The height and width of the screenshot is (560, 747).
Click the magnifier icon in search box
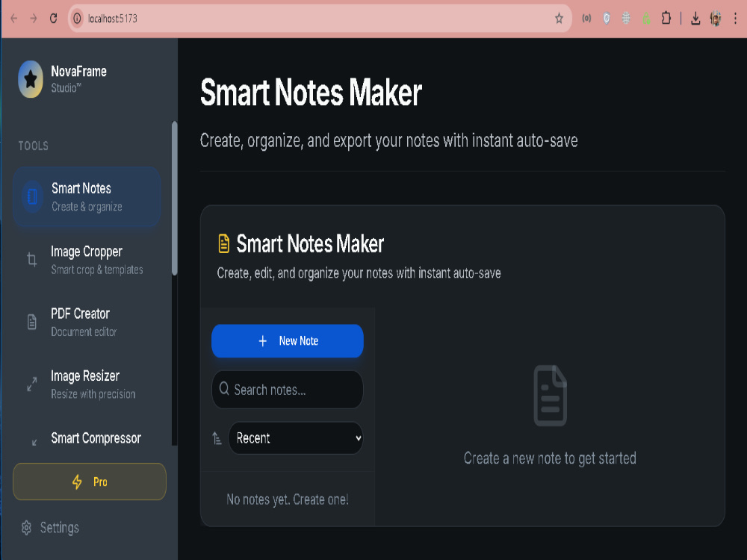click(x=224, y=388)
